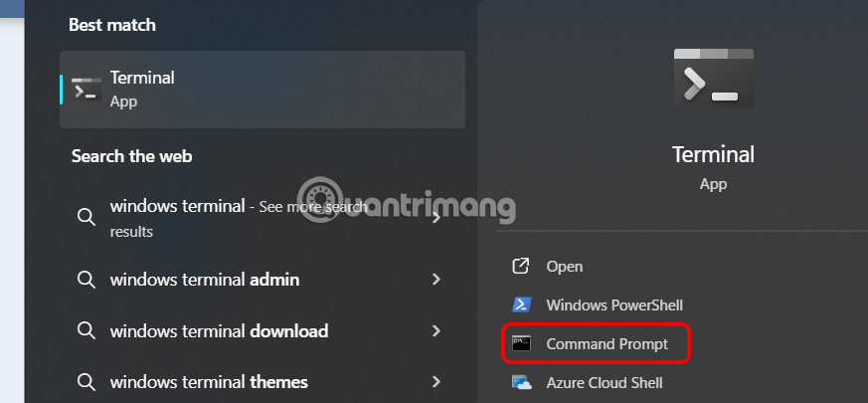This screenshot has width=868, height=403.
Task: Open the Terminal app
Action: pos(564,267)
